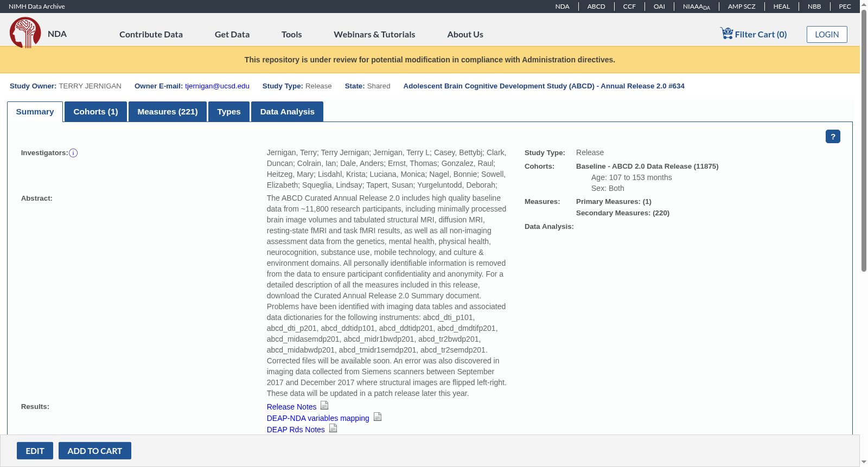Image resolution: width=868 pixels, height=467 pixels.
Task: Click the Sex: Both text
Action: tap(608, 188)
